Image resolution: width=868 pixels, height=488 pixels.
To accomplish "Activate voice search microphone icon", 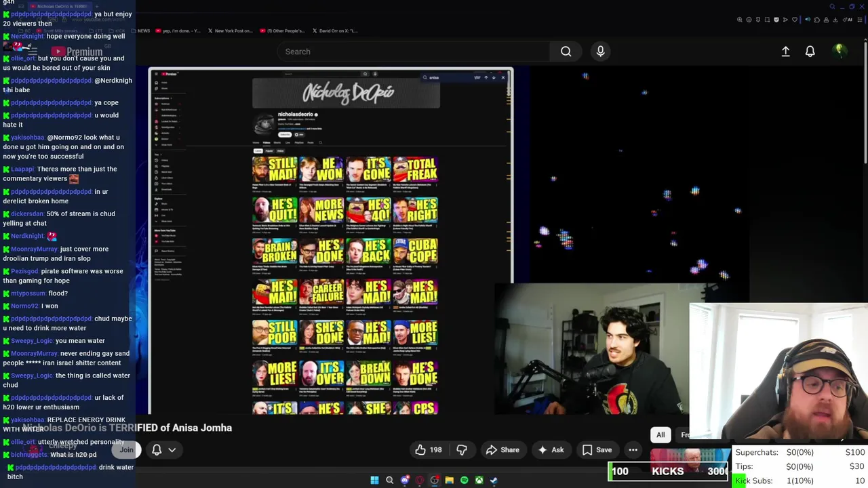I will pyautogui.click(x=600, y=52).
